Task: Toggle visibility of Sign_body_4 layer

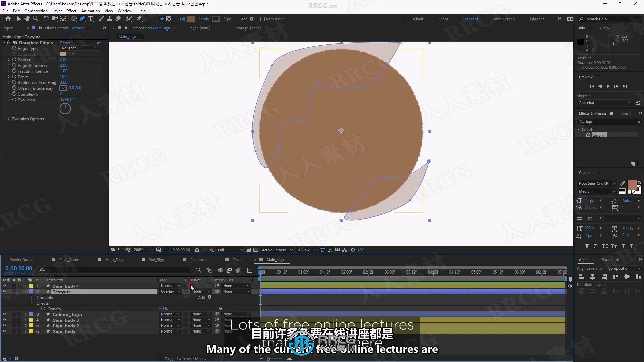Action: tap(4, 286)
